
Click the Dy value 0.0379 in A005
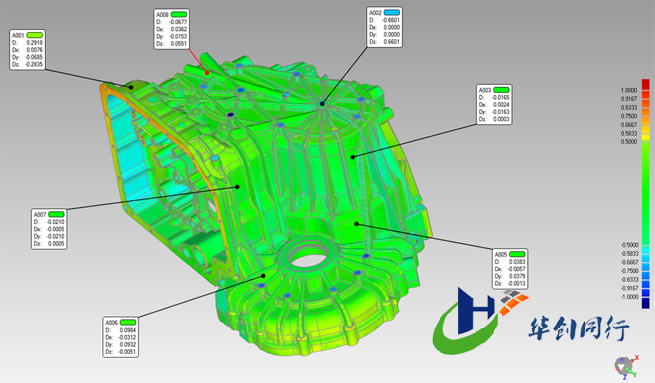click(x=517, y=276)
